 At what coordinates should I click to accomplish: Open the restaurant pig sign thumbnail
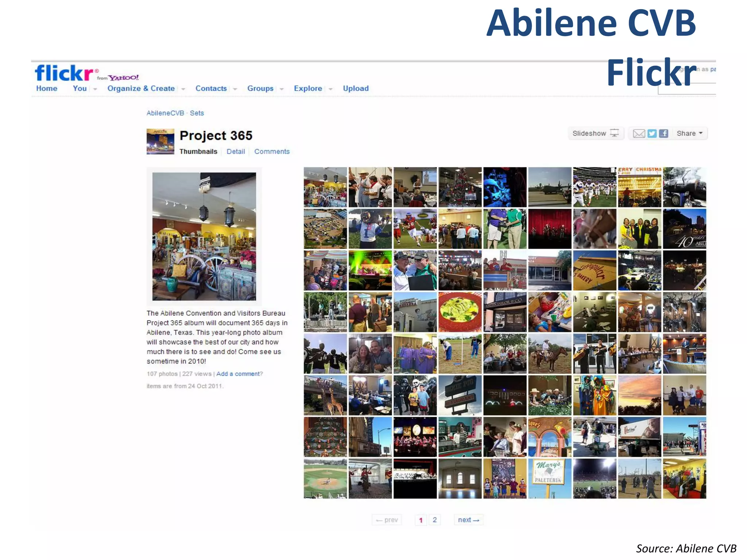click(x=460, y=395)
